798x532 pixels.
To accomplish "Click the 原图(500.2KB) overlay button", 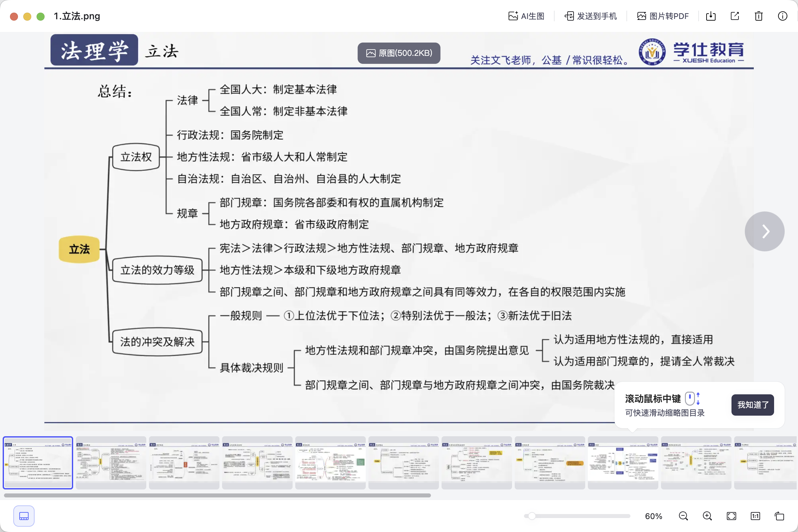I will [399, 53].
